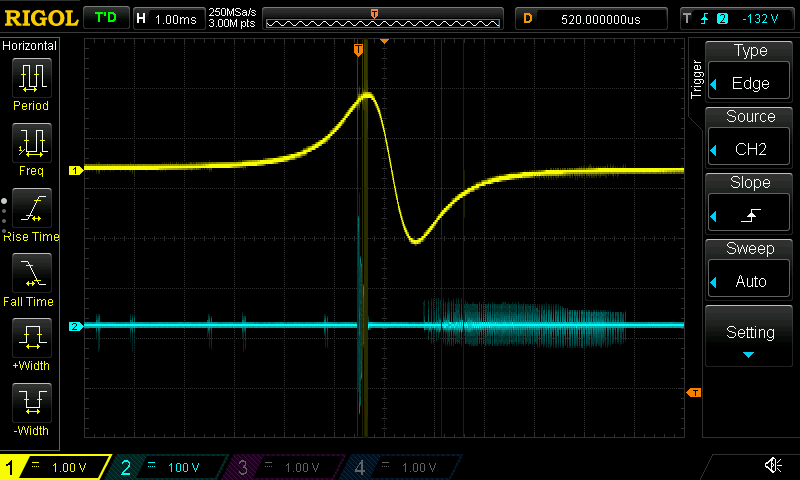Select the Period measurement icon
The width and height of the screenshot is (800, 480).
(32, 78)
